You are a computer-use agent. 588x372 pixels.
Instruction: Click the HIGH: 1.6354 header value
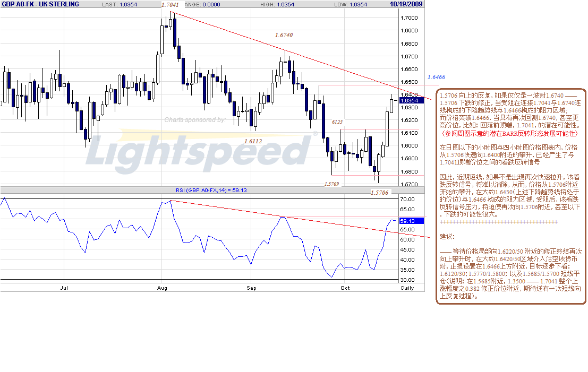point(277,4)
